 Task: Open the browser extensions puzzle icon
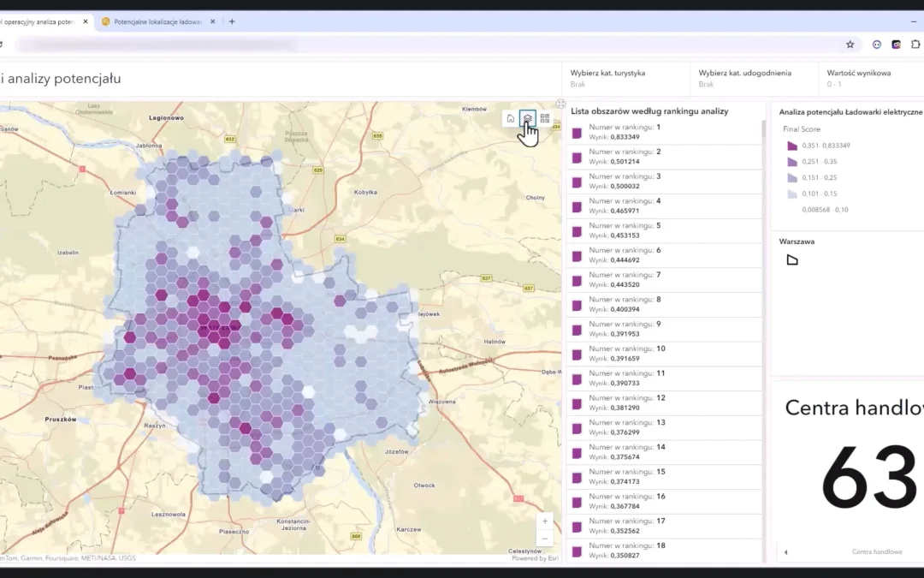click(x=915, y=45)
